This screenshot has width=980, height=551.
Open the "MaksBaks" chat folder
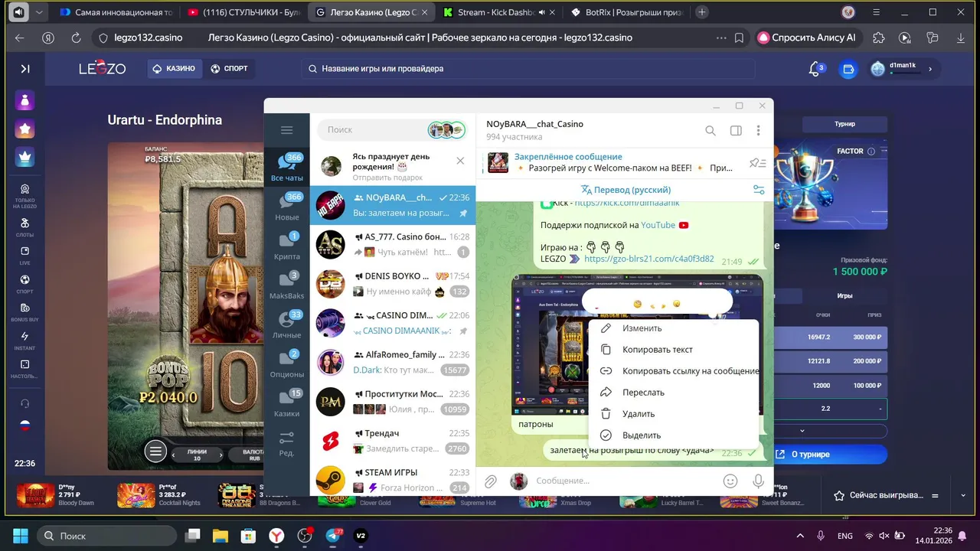pyautogui.click(x=286, y=285)
